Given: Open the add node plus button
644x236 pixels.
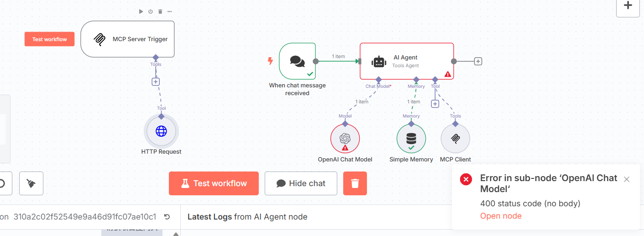Looking at the screenshot, I should coord(628,6).
